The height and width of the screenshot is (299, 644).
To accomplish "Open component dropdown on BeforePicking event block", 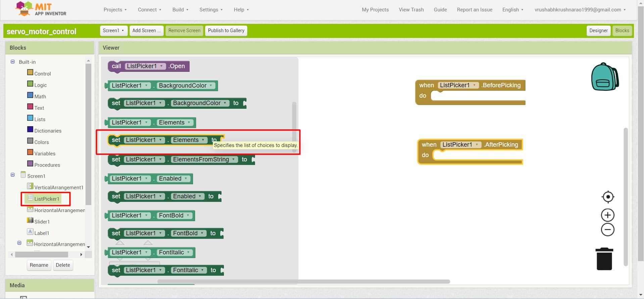I will click(458, 85).
